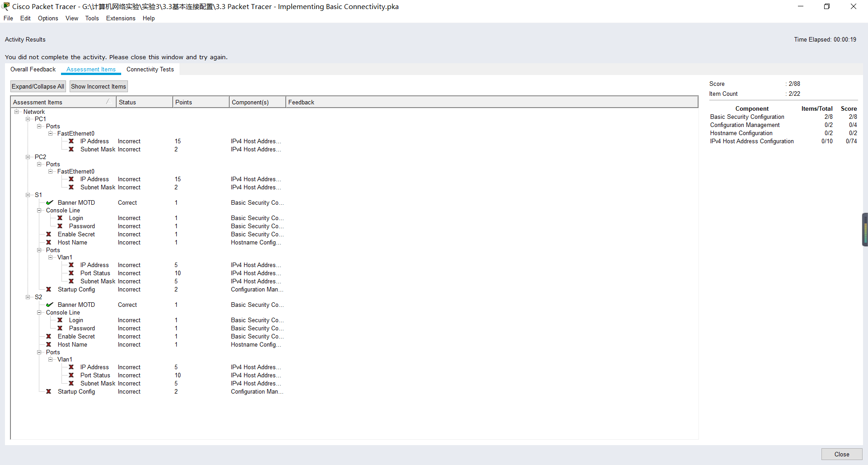
Task: Click the red X icon beside S1 Console Login
Action: pyautogui.click(x=60, y=218)
